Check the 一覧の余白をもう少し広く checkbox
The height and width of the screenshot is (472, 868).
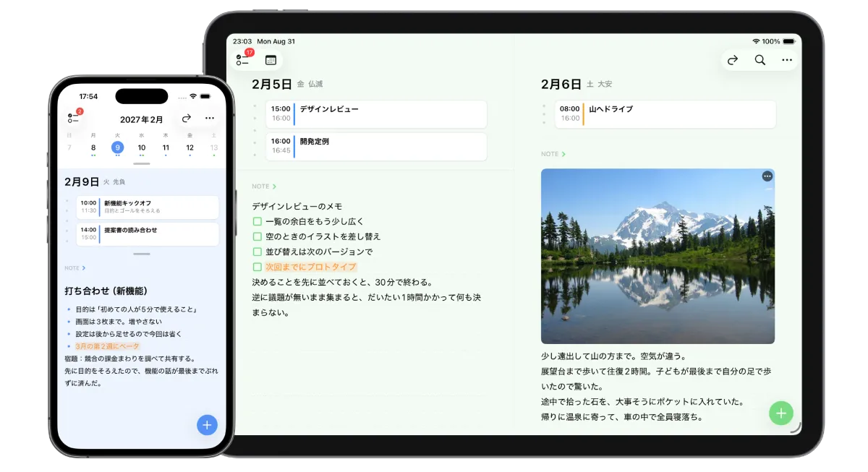(x=257, y=221)
